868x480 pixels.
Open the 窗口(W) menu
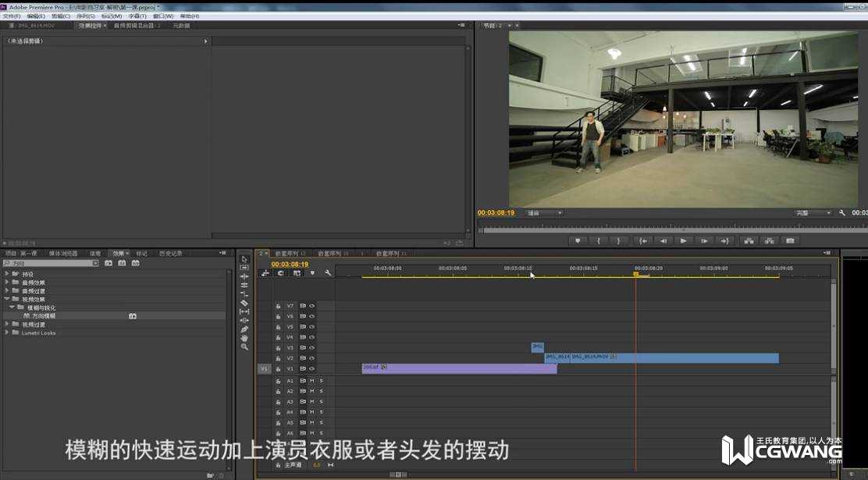(x=163, y=16)
